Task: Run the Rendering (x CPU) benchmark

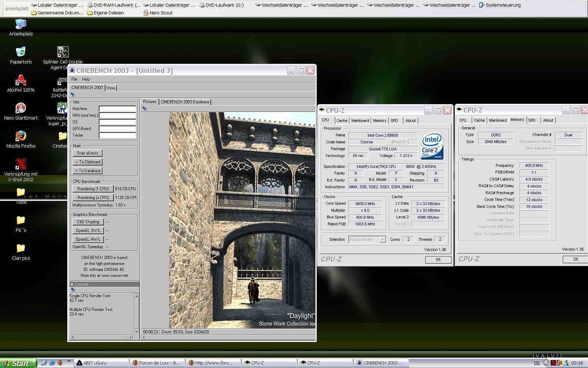Action: pyautogui.click(x=93, y=198)
